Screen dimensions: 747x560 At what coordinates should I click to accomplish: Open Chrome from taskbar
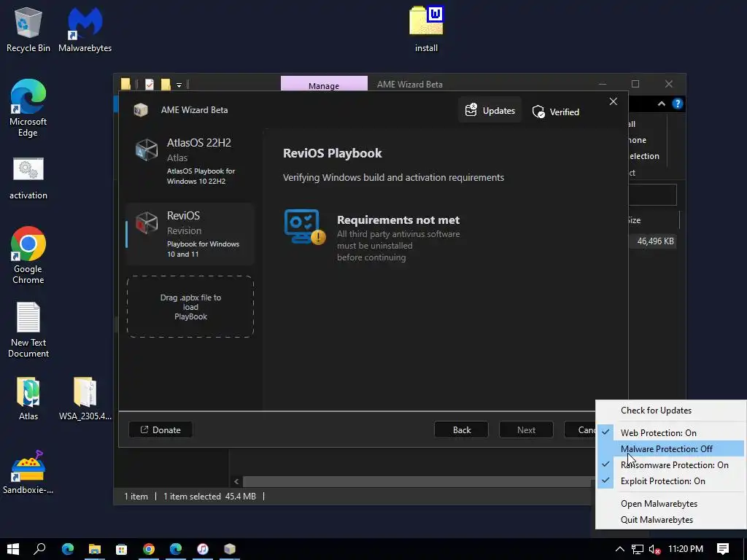(x=149, y=549)
